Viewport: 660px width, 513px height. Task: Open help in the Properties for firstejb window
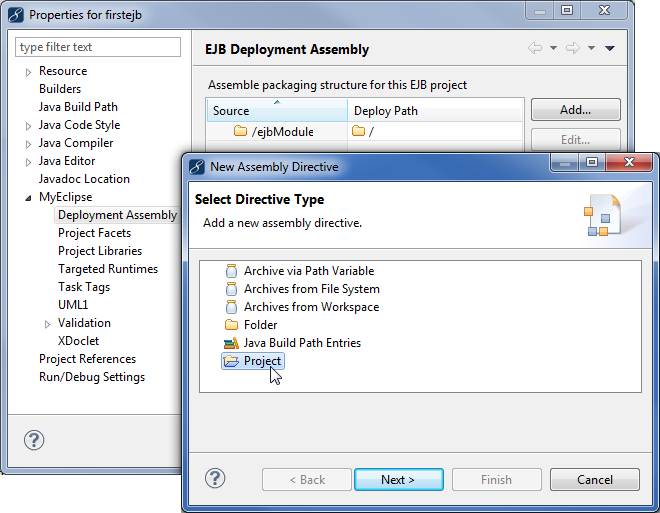pos(34,440)
